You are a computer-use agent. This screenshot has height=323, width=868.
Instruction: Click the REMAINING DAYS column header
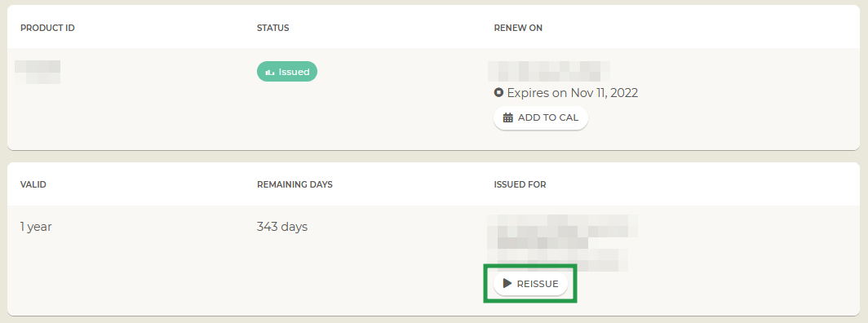pos(294,184)
